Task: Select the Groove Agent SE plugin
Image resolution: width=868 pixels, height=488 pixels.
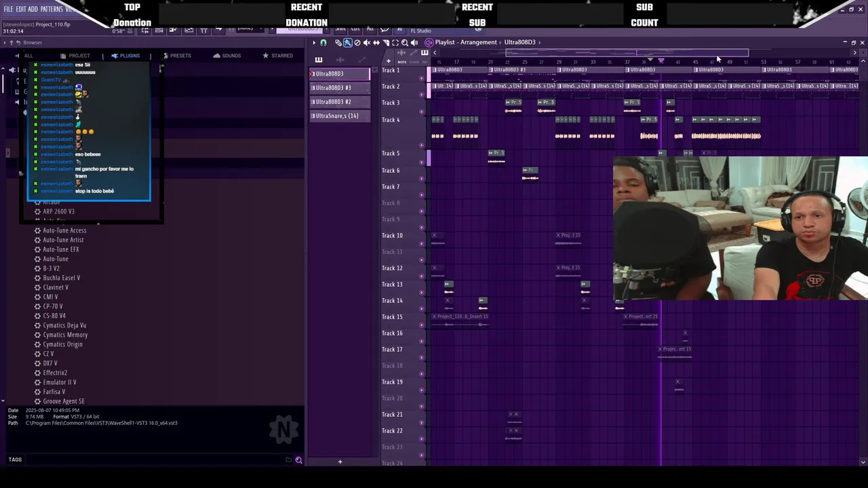Action: (x=64, y=401)
